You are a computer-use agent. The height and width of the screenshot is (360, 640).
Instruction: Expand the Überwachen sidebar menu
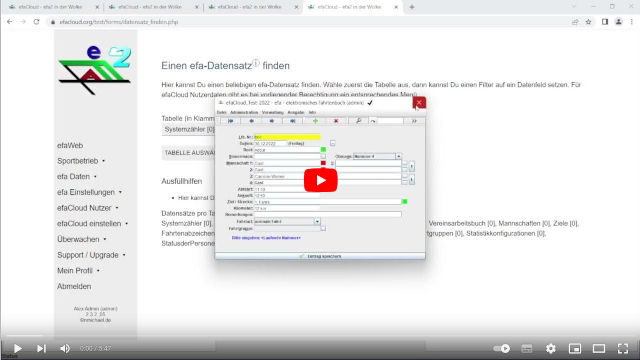(82, 239)
